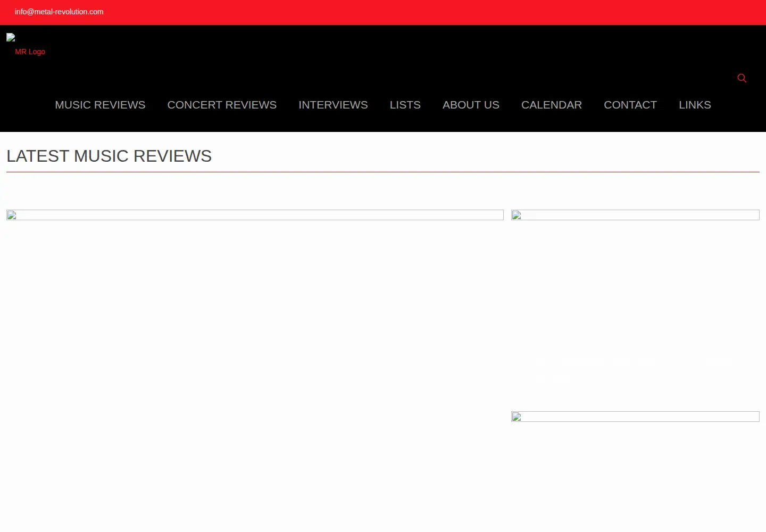Go to the Contact page
Screen dimensions: 766x532
point(630,105)
